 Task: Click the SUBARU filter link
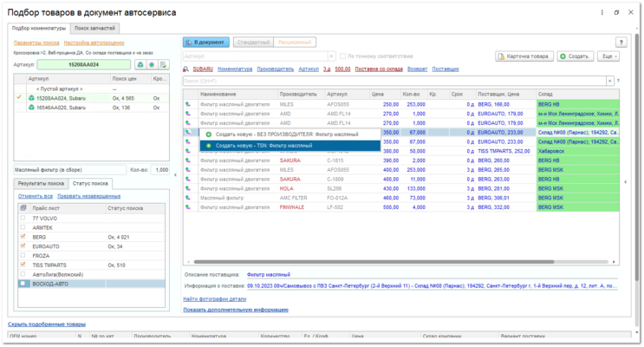click(x=203, y=69)
